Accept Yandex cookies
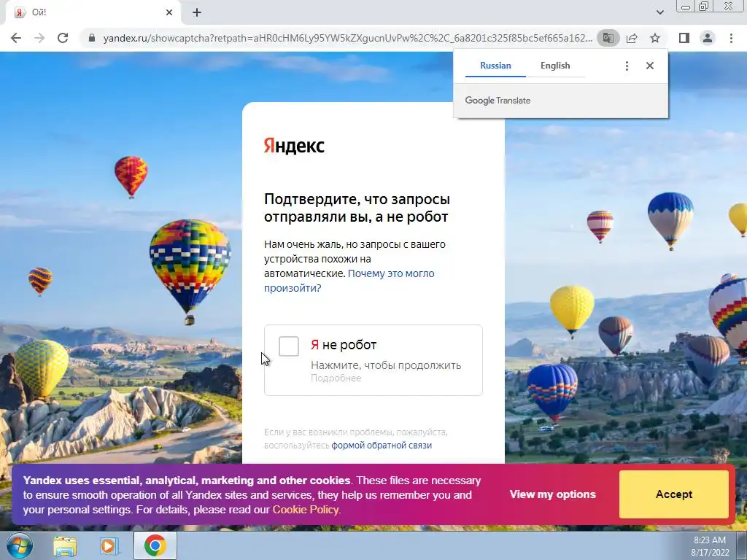The image size is (747, 560). (673, 494)
